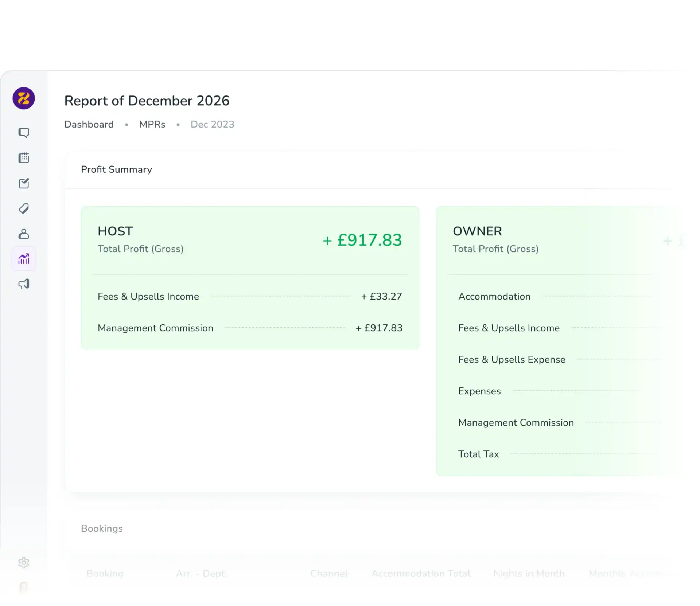Screen dimensions: 700x606
Task: Select the Profit Summary section header
Action: point(116,169)
